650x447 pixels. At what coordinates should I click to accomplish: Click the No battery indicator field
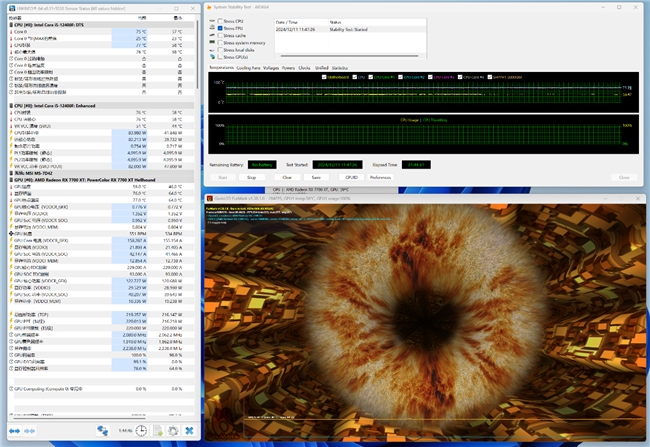click(262, 165)
